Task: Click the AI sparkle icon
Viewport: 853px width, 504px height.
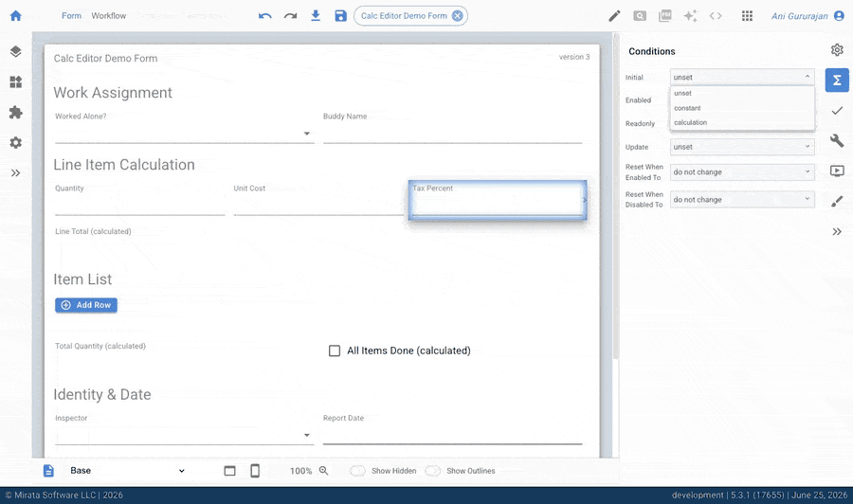Action: [x=690, y=16]
